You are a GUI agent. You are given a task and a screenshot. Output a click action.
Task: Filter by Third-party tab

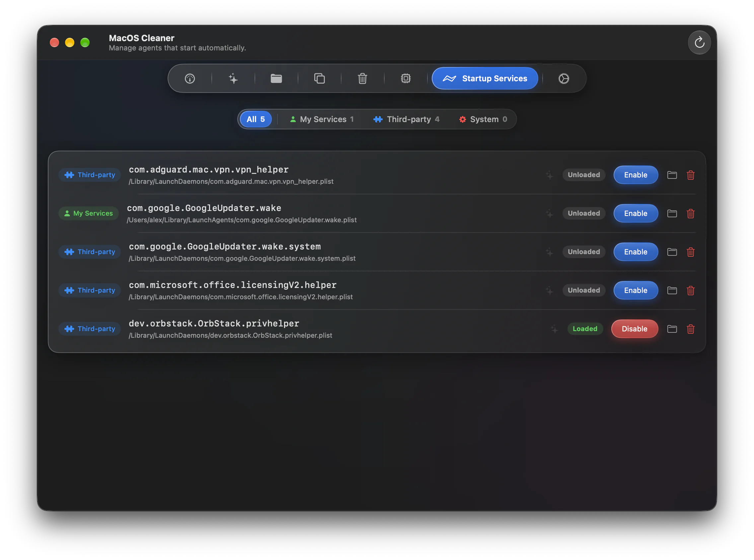click(406, 119)
